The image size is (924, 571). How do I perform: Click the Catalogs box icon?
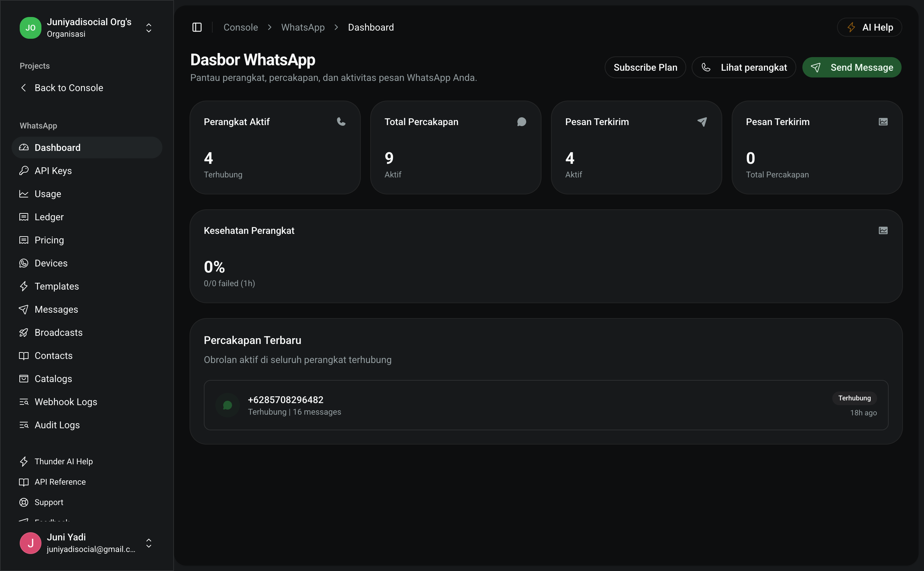(x=24, y=379)
